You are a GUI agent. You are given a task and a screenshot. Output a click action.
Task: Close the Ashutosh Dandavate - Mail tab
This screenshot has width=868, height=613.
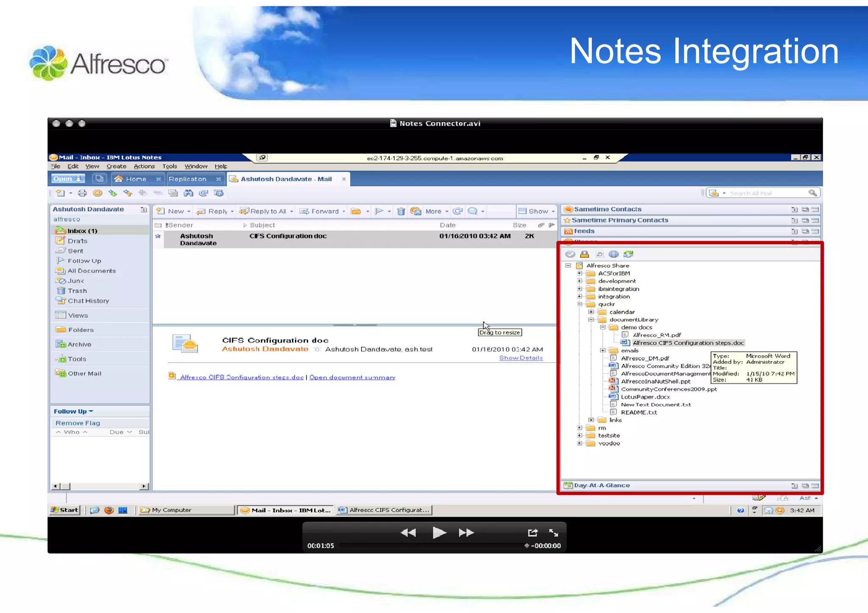(x=344, y=179)
